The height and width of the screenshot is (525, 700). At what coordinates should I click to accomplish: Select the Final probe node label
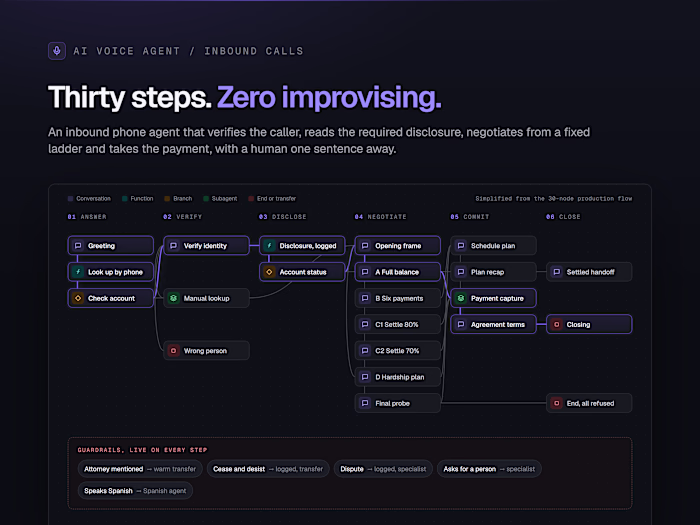click(x=392, y=404)
